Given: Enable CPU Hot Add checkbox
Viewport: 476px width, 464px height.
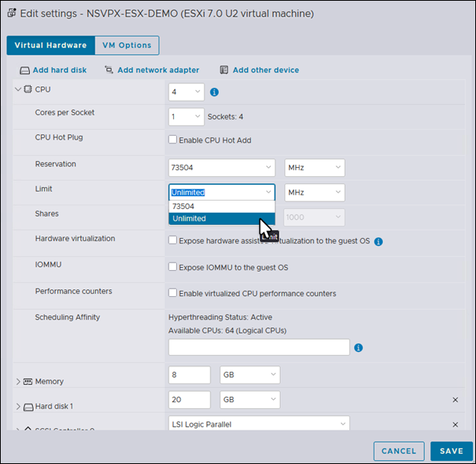Looking at the screenshot, I should tap(172, 140).
